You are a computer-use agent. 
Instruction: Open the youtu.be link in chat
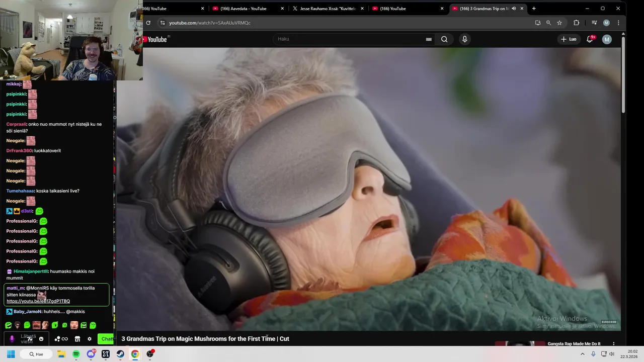coord(38,301)
